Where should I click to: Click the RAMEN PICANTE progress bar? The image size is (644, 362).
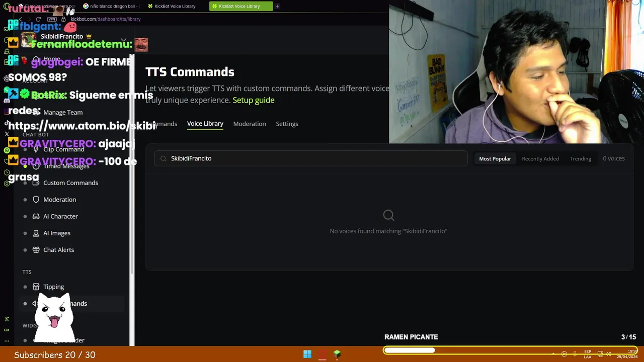tap(510, 350)
